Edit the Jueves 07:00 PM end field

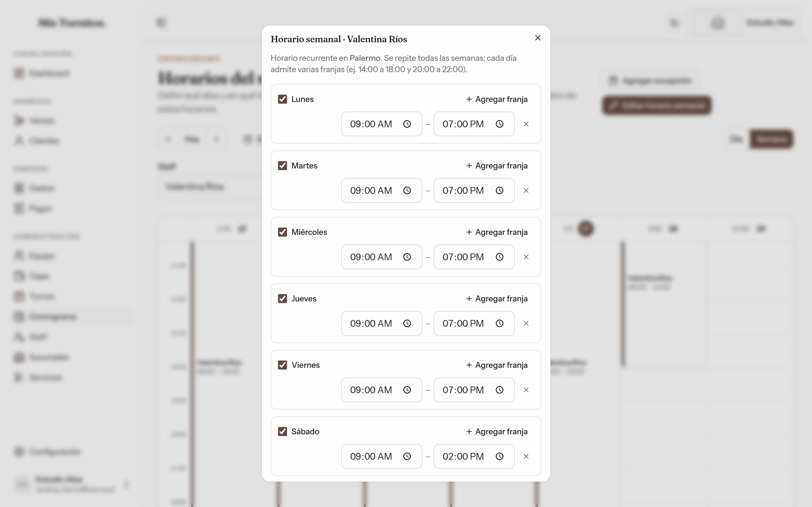474,323
